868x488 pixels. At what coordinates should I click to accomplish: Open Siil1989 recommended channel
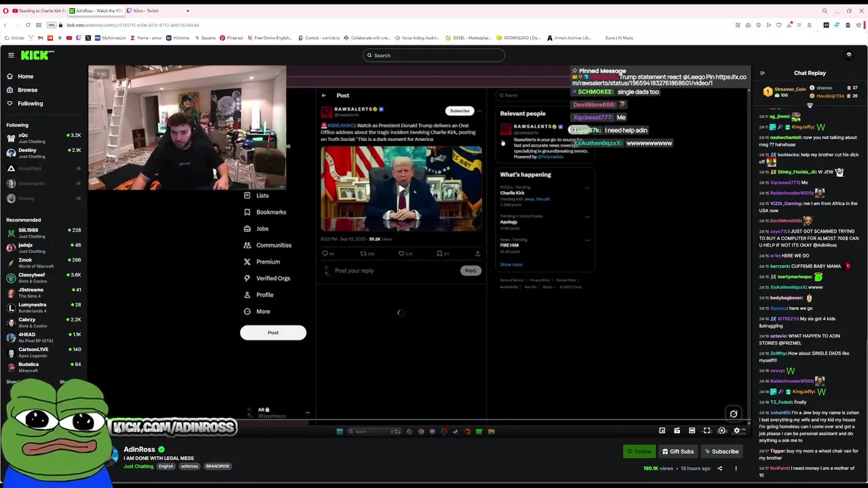pos(43,233)
